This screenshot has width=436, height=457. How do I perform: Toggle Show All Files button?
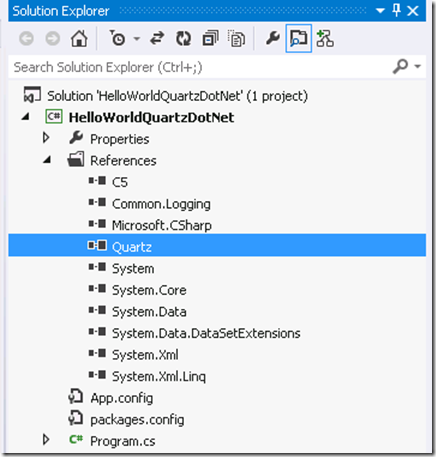[237, 38]
